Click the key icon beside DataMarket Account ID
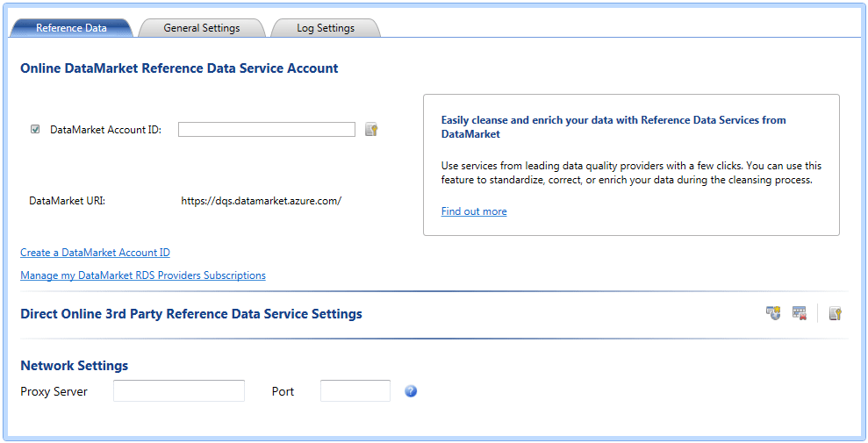 coord(371,130)
